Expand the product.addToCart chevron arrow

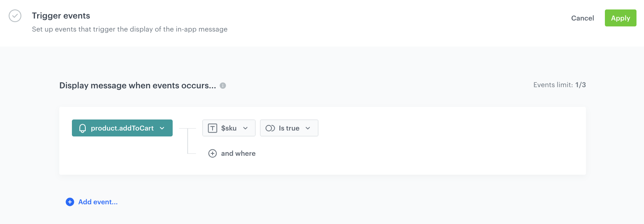point(162,128)
